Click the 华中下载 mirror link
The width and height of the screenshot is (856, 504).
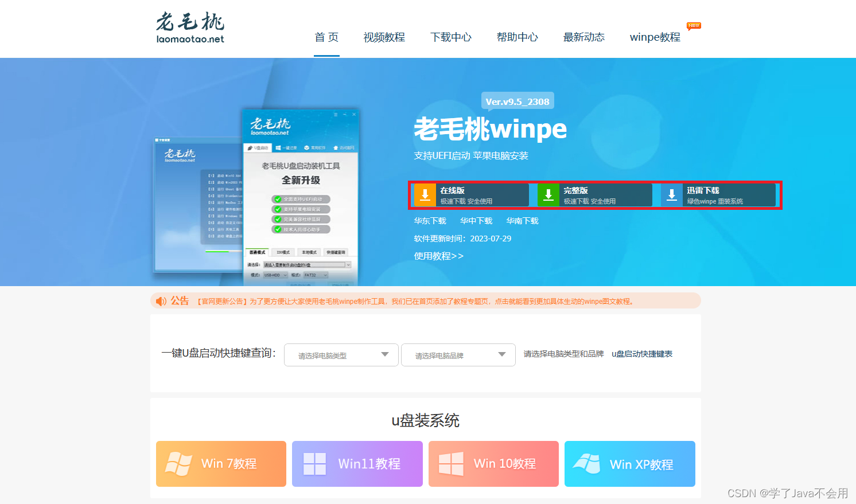[476, 221]
